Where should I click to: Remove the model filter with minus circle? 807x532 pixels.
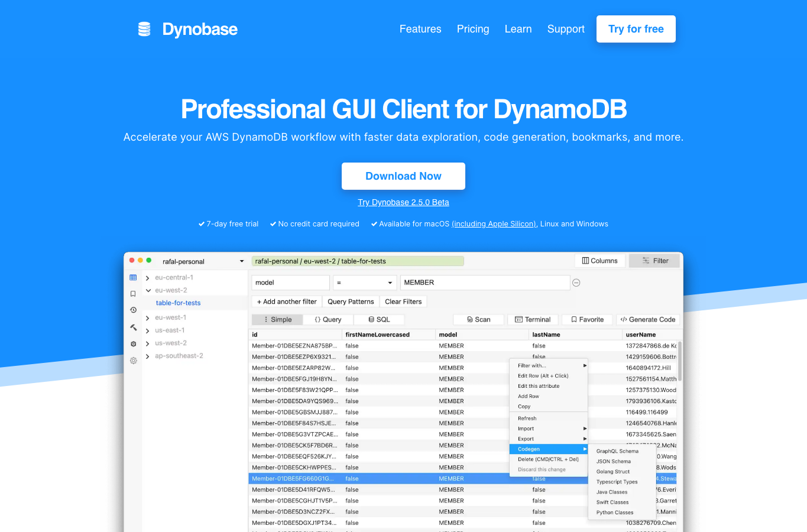pyautogui.click(x=576, y=283)
